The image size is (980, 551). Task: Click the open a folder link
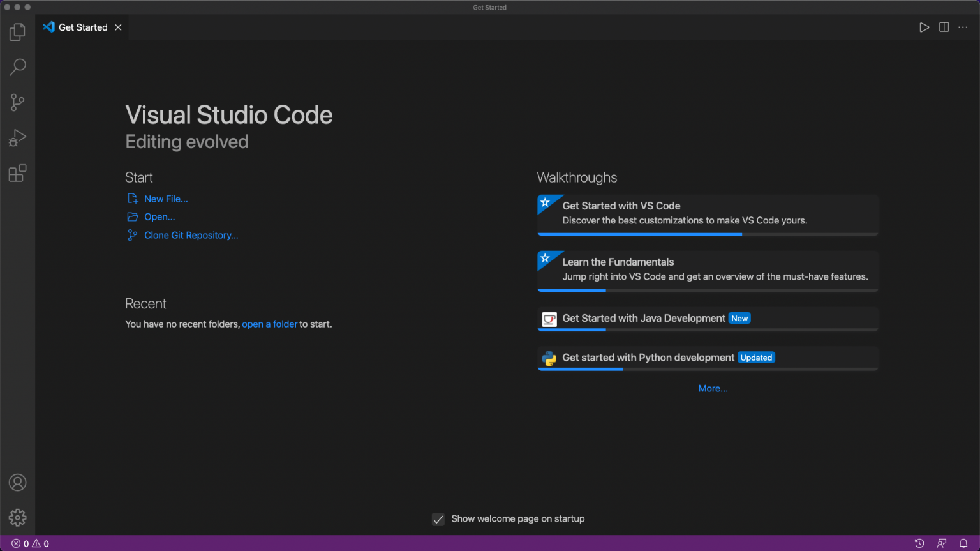269,324
